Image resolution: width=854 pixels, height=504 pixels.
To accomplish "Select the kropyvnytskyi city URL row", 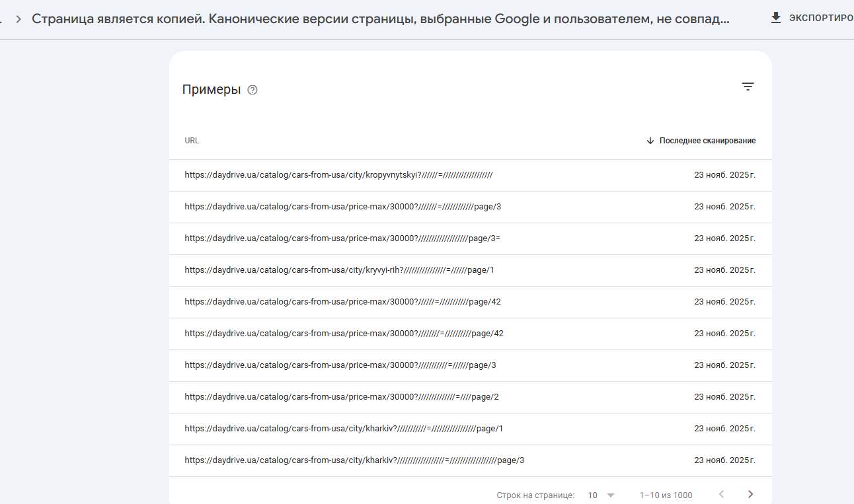I will click(338, 175).
